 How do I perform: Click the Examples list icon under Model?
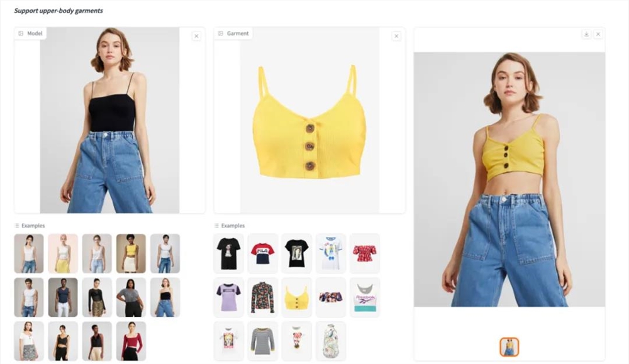pos(17,226)
